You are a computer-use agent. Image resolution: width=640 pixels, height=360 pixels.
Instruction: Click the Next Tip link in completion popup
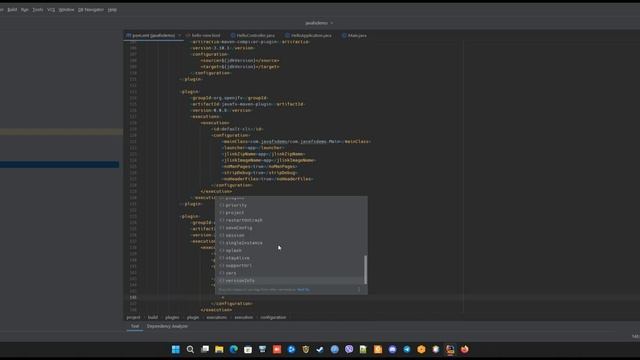tap(303, 290)
